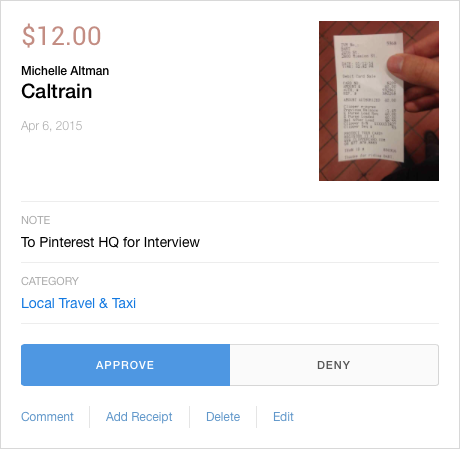Image resolution: width=460 pixels, height=449 pixels.
Task: Click the Add Receipt link
Action: pyautogui.click(x=139, y=417)
